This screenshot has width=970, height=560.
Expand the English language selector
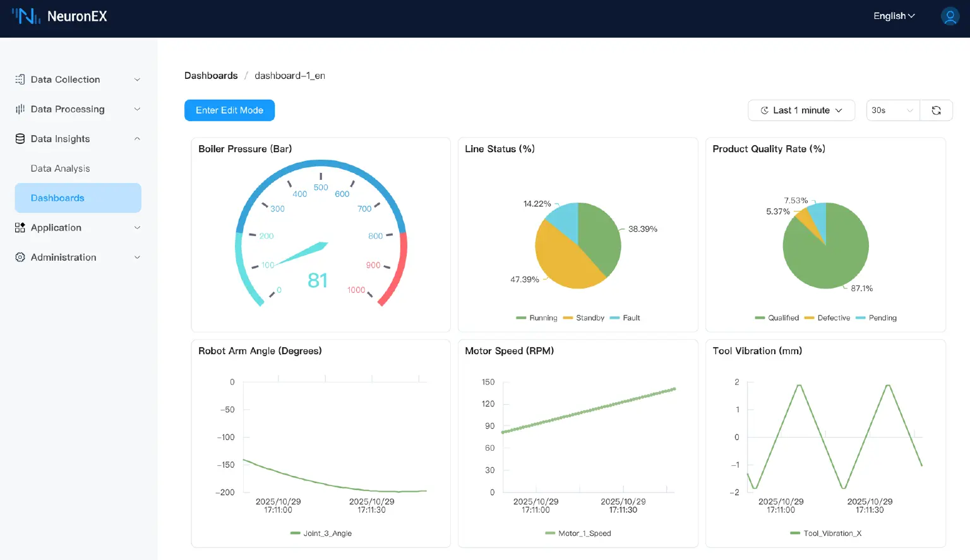(x=894, y=16)
